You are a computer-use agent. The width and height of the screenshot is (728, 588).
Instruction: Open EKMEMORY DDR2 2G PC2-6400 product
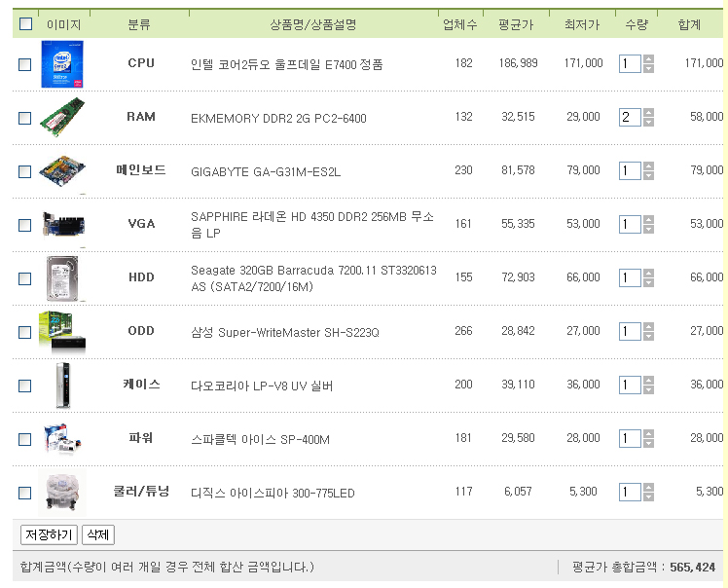278,119
